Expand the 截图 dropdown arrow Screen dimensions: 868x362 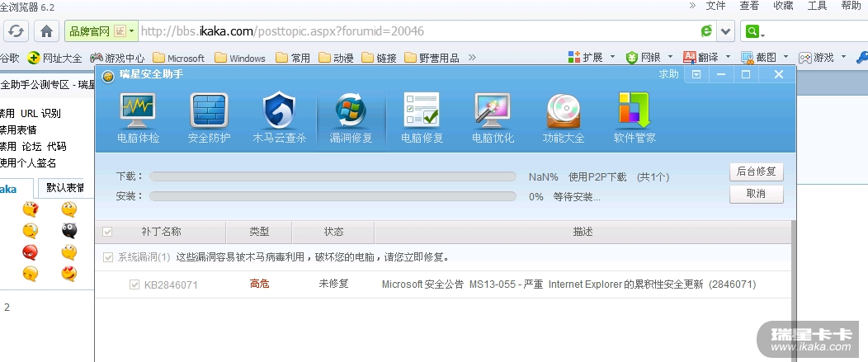point(785,57)
